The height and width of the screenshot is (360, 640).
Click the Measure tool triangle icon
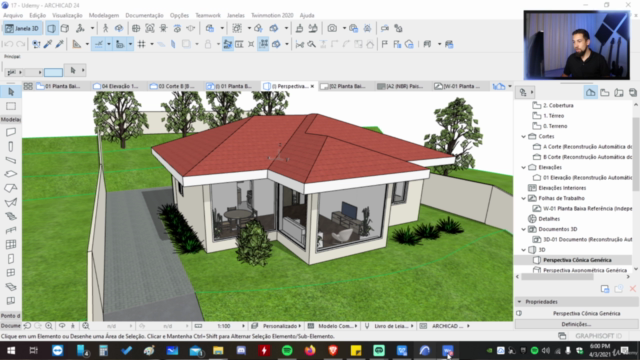point(76,44)
